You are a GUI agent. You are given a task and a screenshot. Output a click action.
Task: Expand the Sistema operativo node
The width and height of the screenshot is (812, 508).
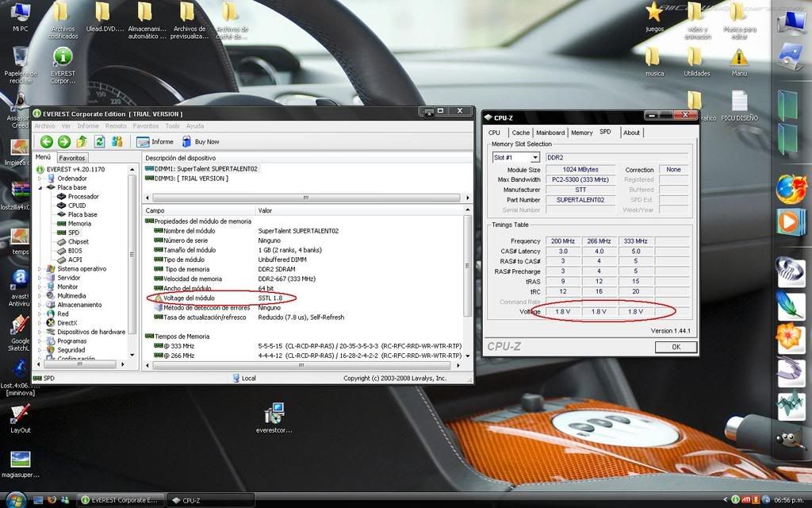coord(40,268)
